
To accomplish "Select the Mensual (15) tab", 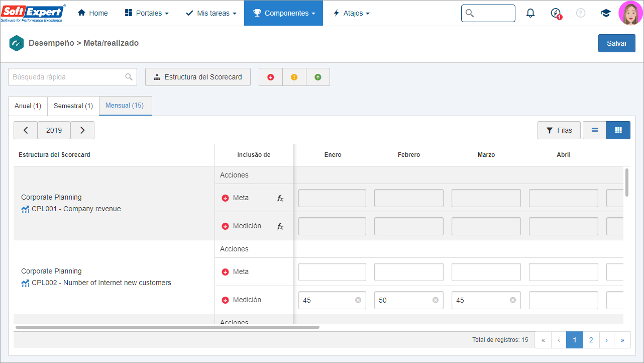I will tap(125, 106).
